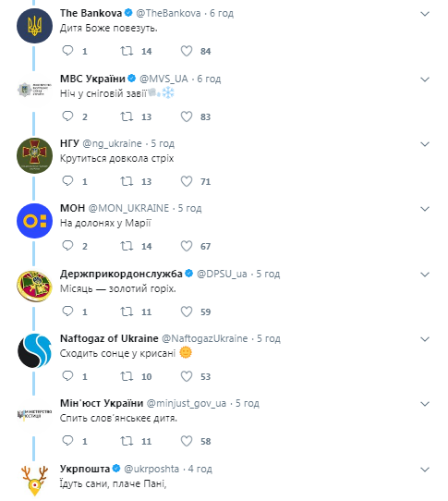The image size is (448, 501).
Task: Retweet the Мін'юст України tweet
Action: 127,441
